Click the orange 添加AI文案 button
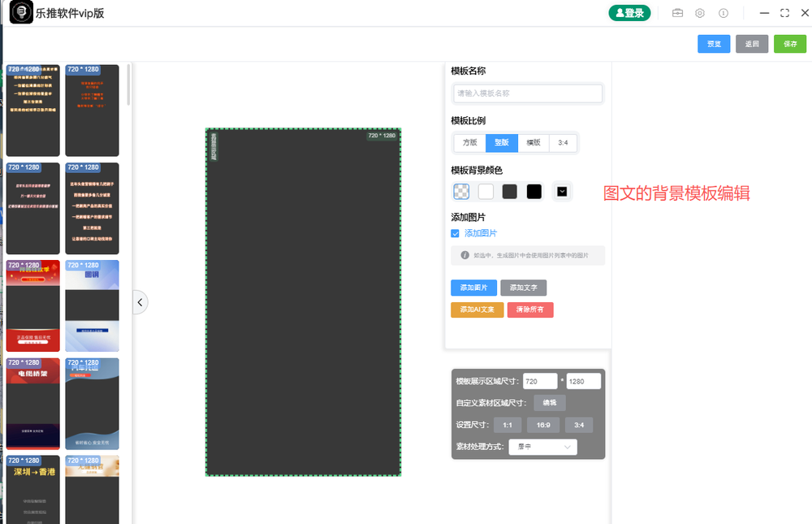 tap(477, 310)
